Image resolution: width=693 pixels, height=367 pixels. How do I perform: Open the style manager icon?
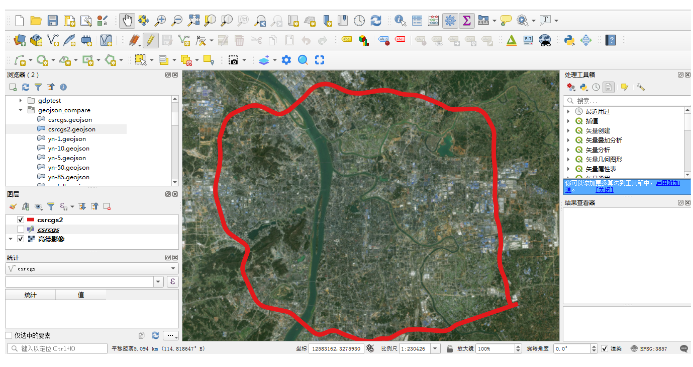(103, 20)
